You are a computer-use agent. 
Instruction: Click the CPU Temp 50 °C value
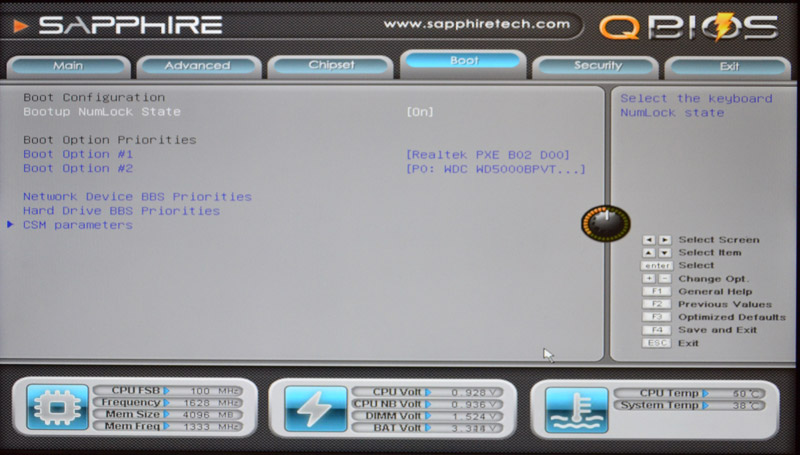(x=748, y=394)
